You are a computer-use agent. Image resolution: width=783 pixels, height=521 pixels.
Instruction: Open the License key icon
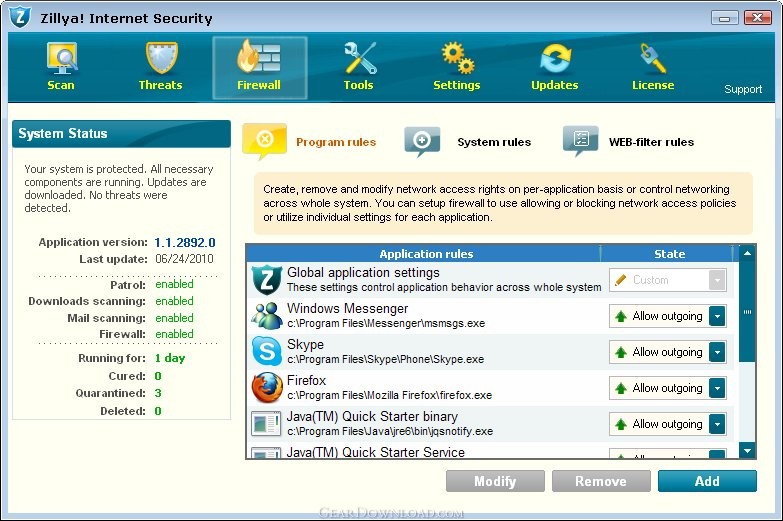coord(653,58)
